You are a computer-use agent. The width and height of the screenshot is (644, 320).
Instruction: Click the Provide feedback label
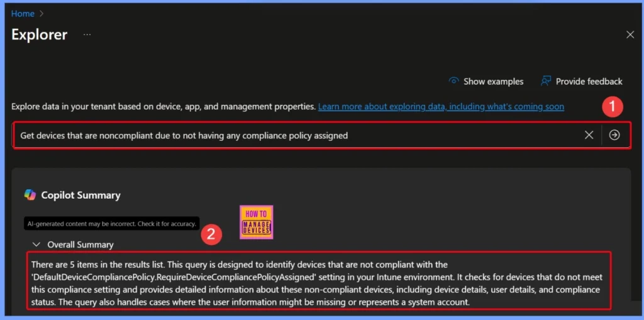pyautogui.click(x=589, y=82)
